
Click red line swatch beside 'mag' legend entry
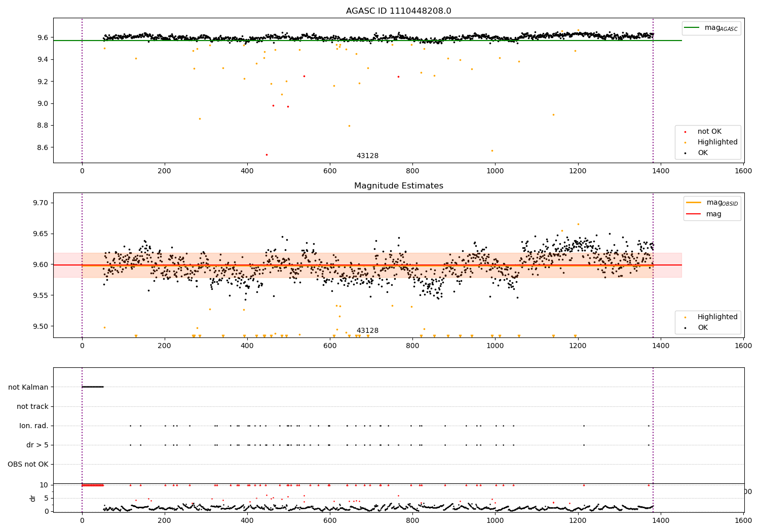tap(694, 214)
